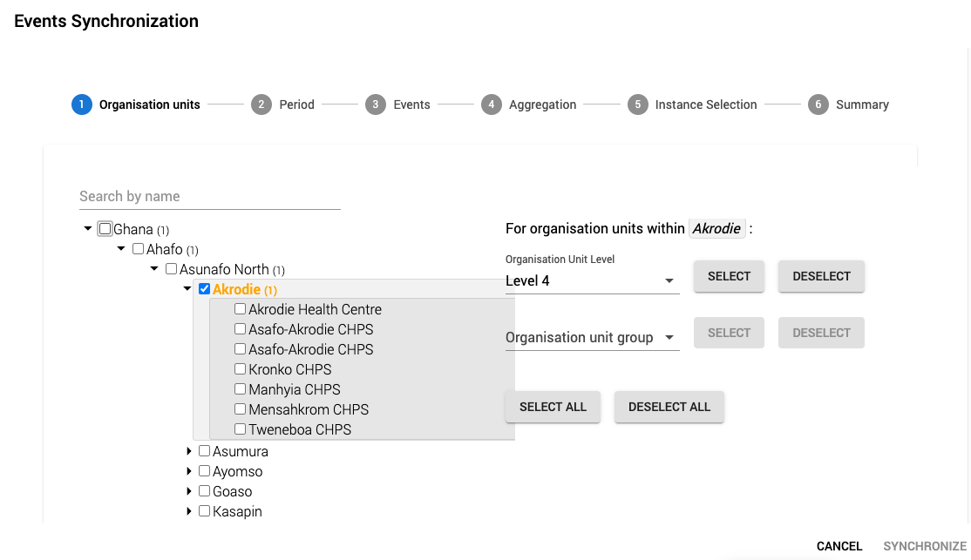Expand the Asumura tree node
The image size is (971, 560).
tap(189, 451)
